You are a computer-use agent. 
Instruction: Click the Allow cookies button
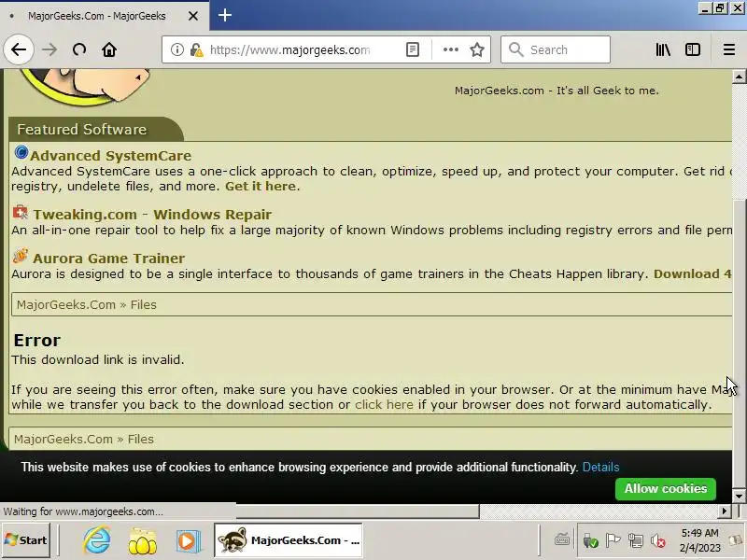pyautogui.click(x=666, y=489)
